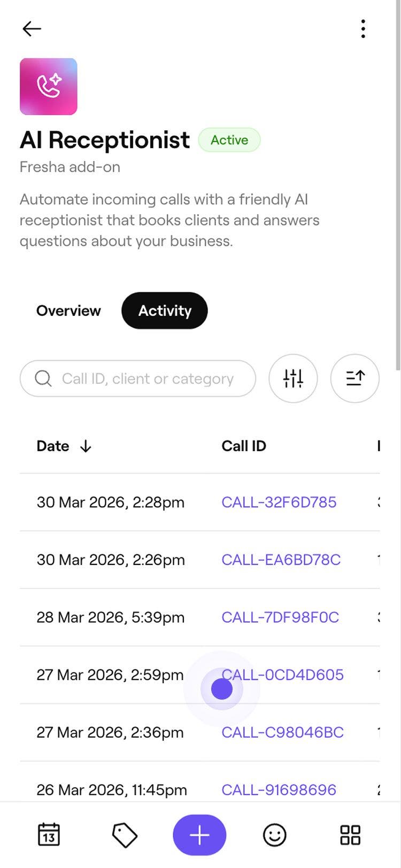This screenshot has width=401, height=868.
Task: Switch to the Overview tab
Action: point(68,311)
